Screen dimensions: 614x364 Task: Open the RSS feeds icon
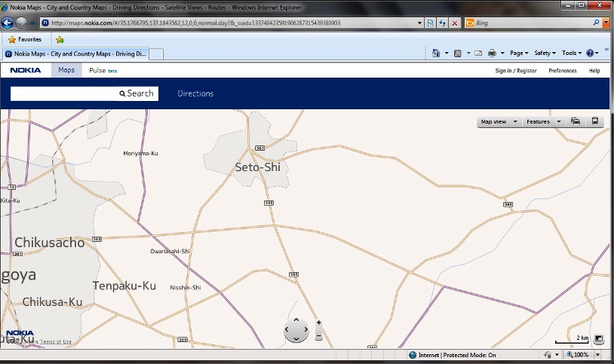[457, 54]
